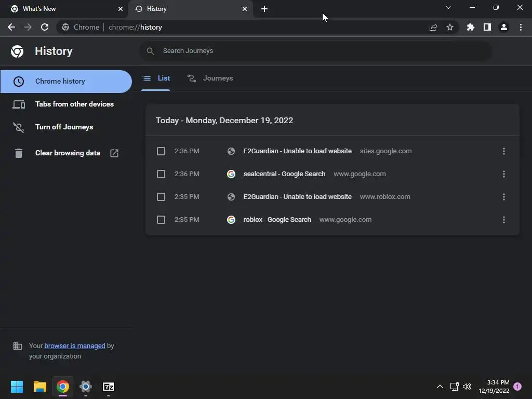Image resolution: width=532 pixels, height=399 pixels.
Task: Bookmark this tab with the star icon
Action: coord(450,27)
